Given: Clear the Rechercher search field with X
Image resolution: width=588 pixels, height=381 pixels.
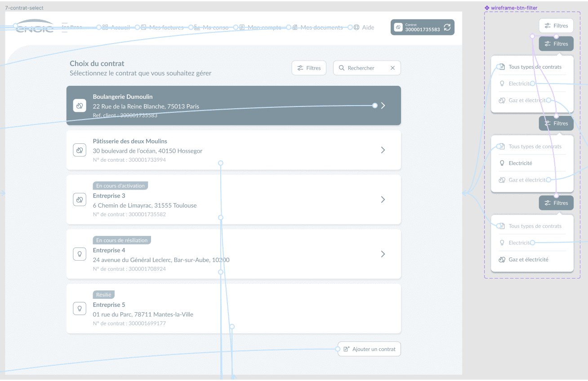Looking at the screenshot, I should pyautogui.click(x=392, y=68).
